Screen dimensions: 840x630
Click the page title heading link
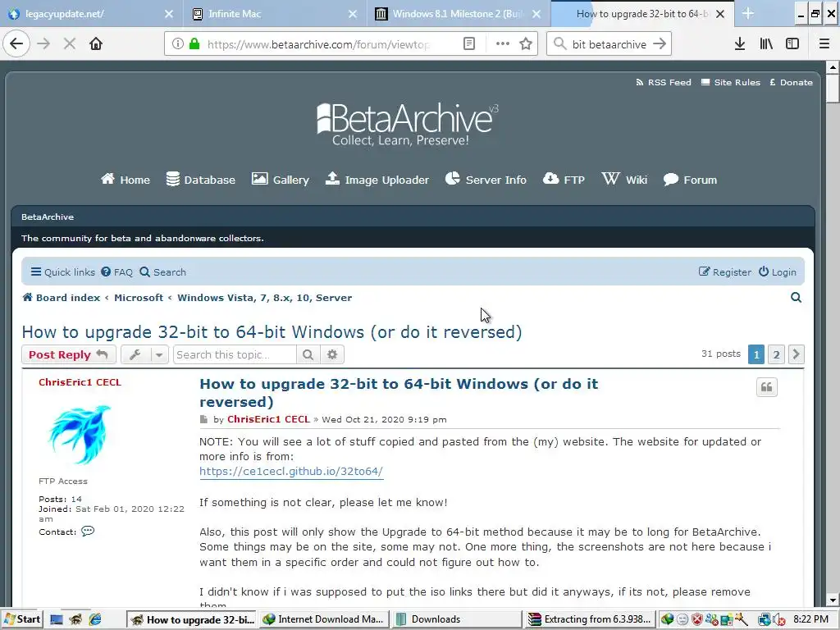272,332
